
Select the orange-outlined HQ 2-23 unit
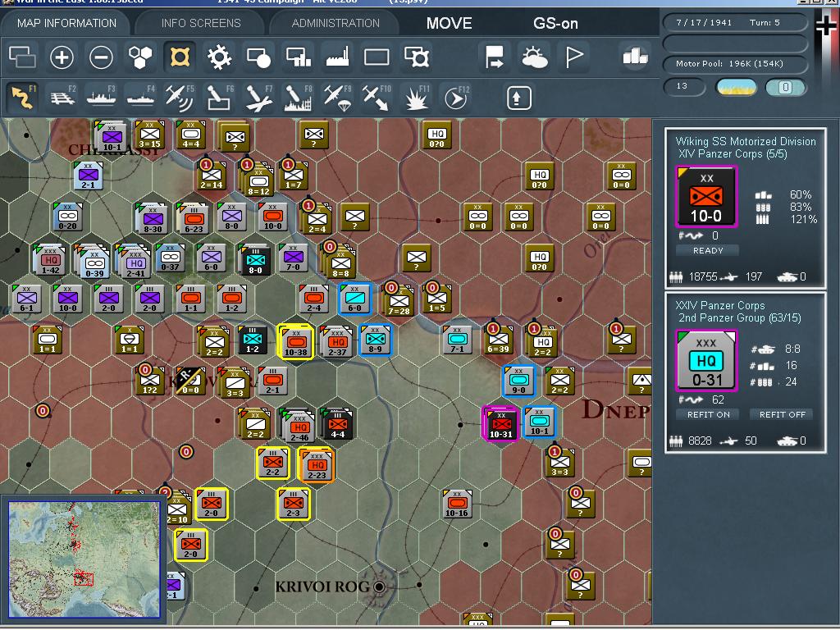(x=317, y=464)
